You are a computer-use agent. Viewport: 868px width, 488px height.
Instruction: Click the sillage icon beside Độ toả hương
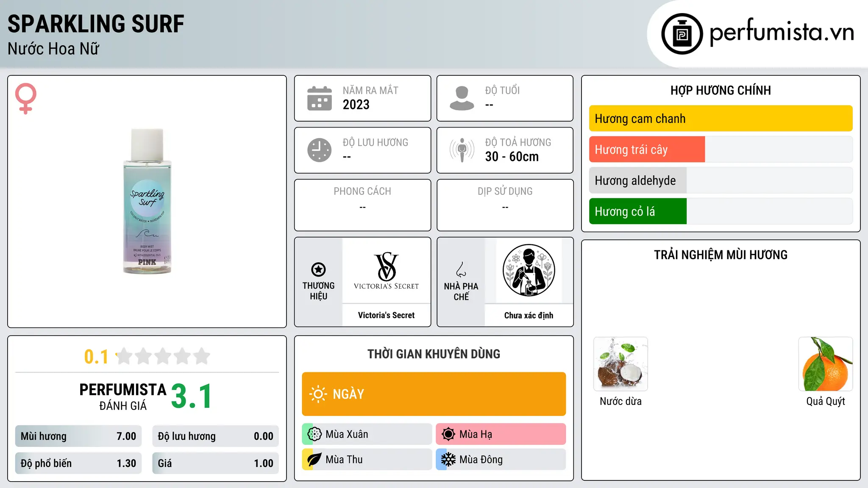pos(462,150)
